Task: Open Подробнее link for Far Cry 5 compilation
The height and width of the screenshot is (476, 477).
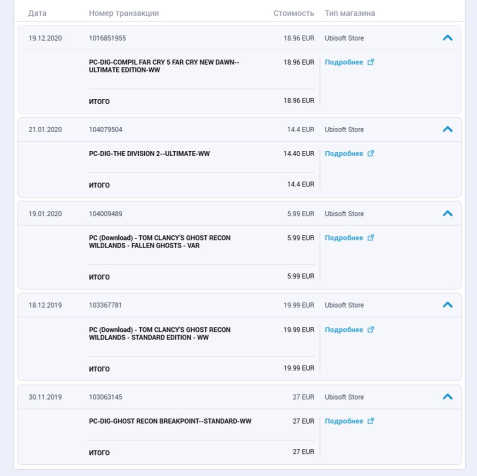Action: pos(344,62)
